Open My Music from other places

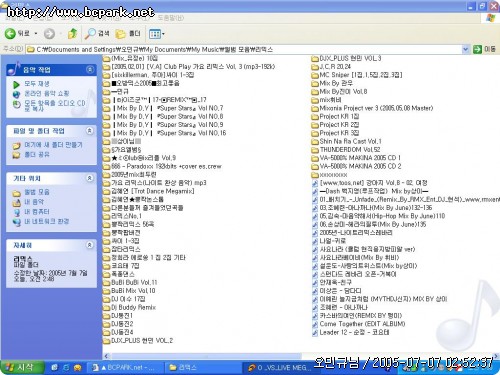34,202
